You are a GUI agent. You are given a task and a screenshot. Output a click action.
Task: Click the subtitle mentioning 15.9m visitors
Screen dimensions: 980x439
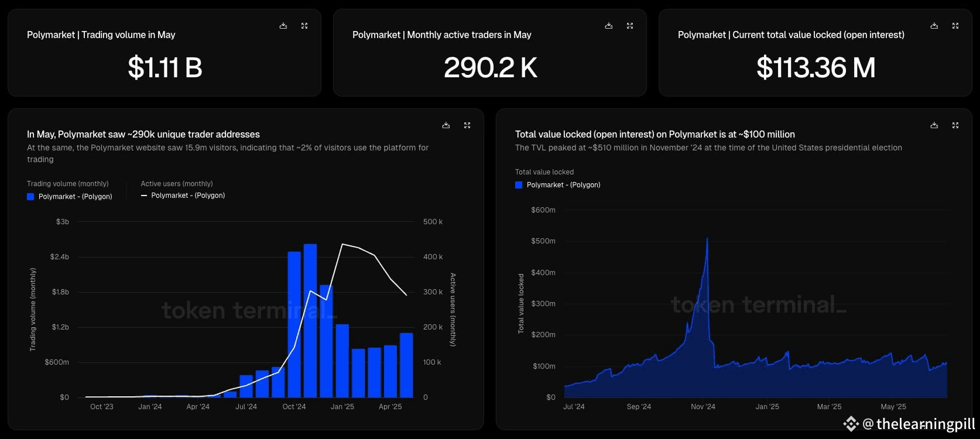(x=228, y=153)
